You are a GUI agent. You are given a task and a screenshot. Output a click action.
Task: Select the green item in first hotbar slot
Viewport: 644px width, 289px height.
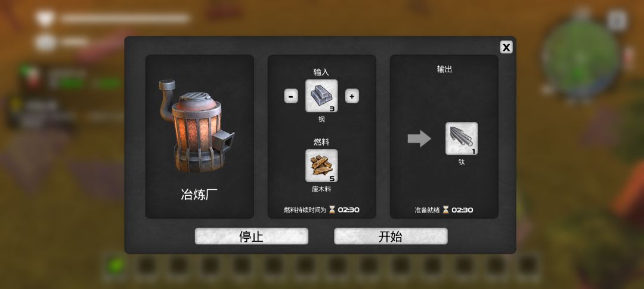point(115,266)
